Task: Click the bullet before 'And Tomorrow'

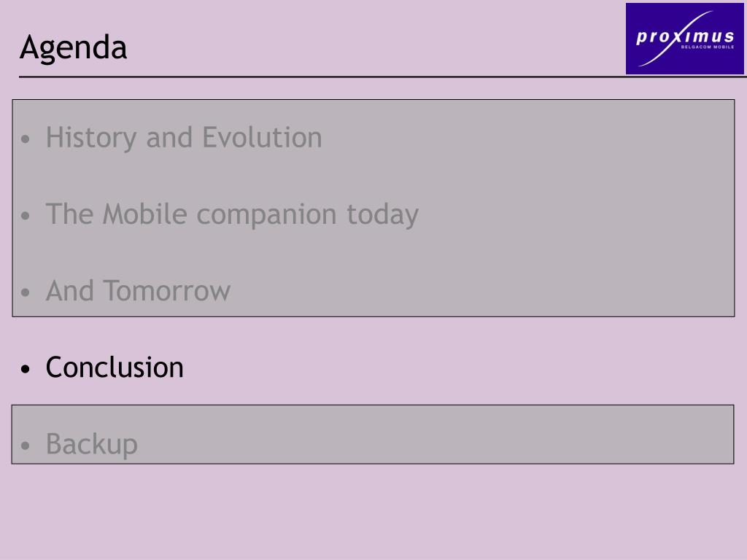Action: click(x=26, y=292)
